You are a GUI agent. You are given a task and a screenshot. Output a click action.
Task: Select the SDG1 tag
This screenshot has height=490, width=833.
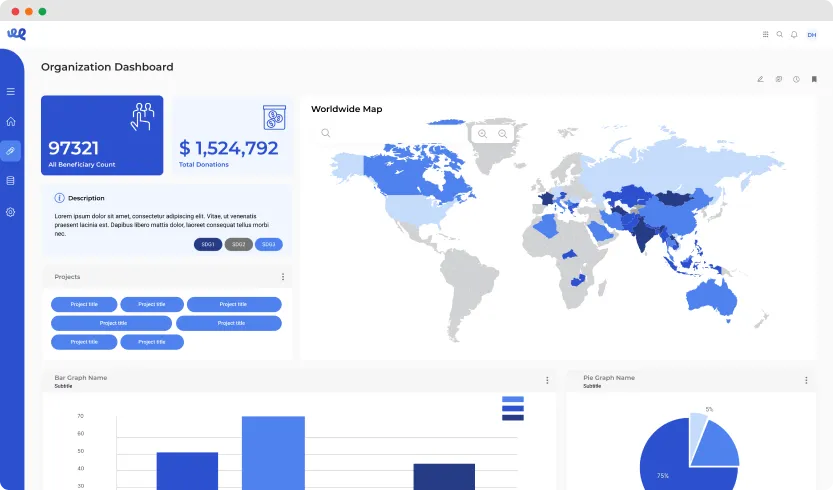208,244
